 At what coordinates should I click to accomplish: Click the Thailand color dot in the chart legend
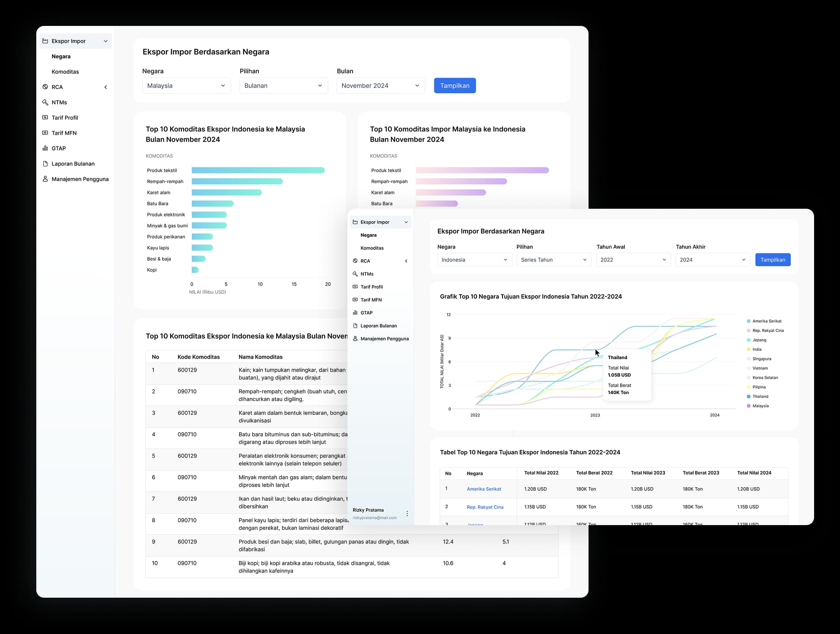coord(748,396)
